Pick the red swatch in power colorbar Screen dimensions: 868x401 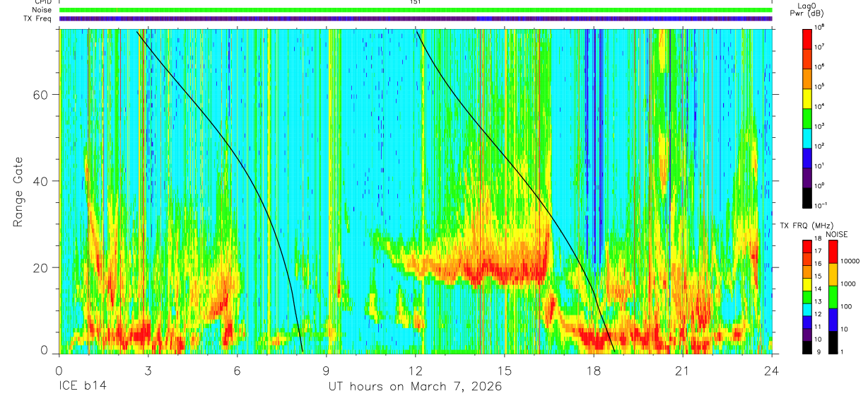coord(807,39)
